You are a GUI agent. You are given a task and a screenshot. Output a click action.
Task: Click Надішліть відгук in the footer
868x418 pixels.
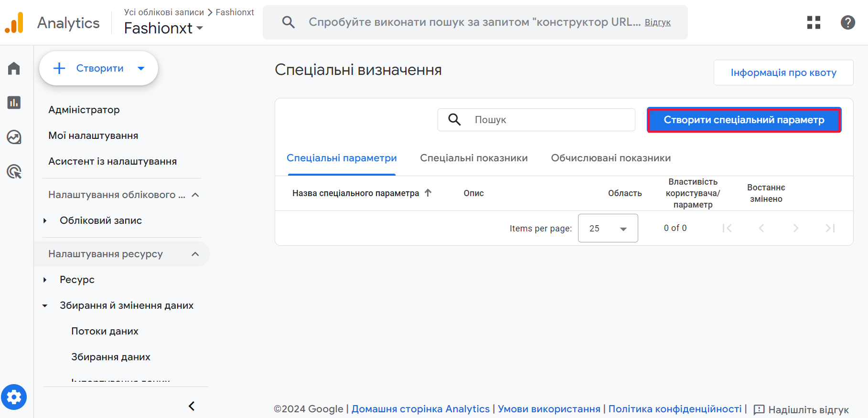click(x=808, y=410)
